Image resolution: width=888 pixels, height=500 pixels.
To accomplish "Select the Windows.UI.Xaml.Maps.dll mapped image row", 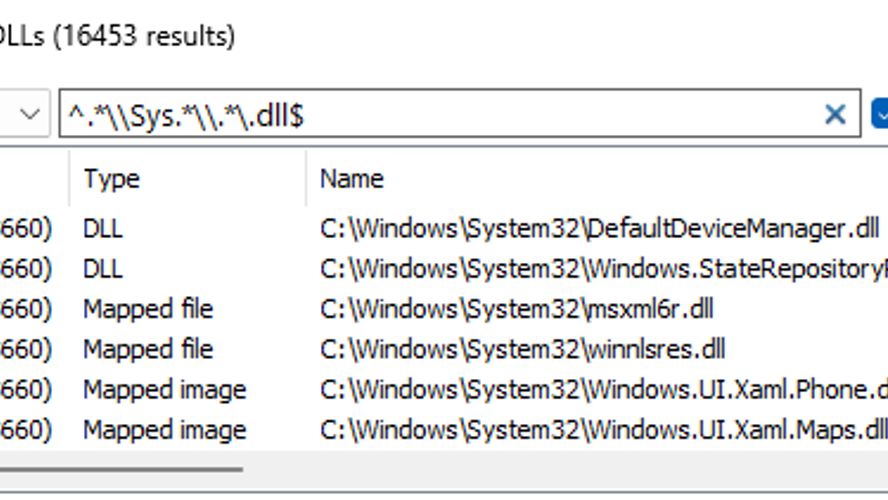I will tap(602, 430).
